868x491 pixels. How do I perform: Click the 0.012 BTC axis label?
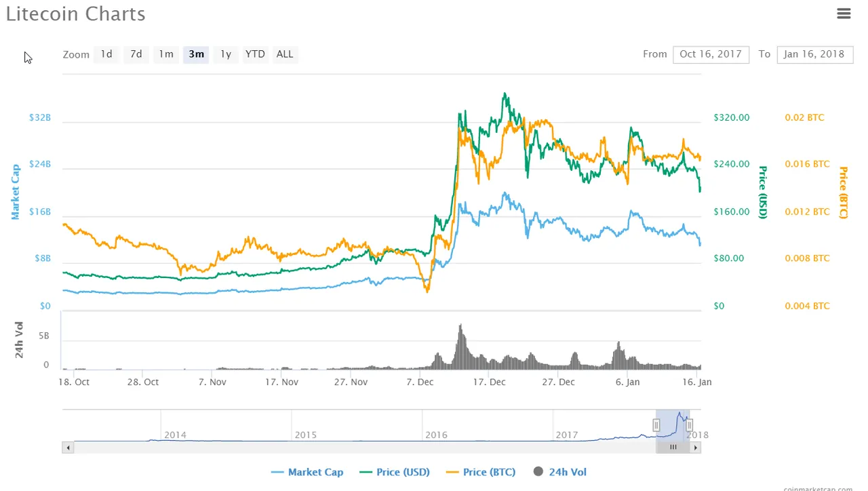(807, 212)
